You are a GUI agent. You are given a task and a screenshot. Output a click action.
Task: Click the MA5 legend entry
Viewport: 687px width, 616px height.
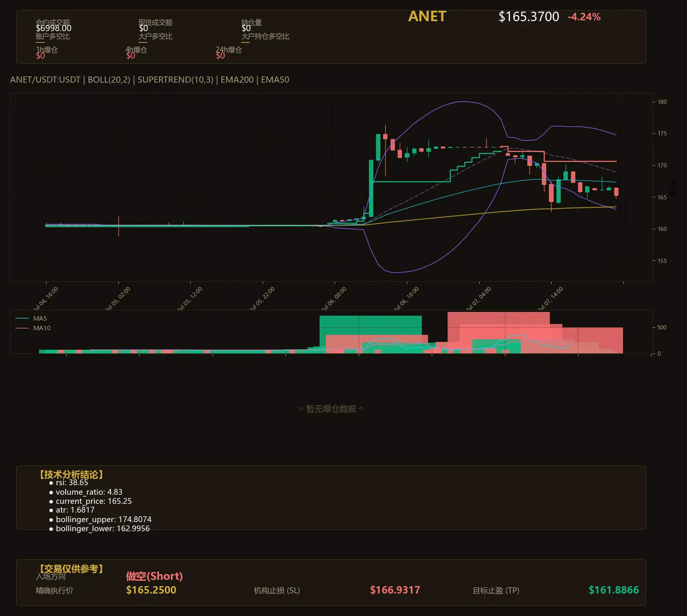click(31, 319)
